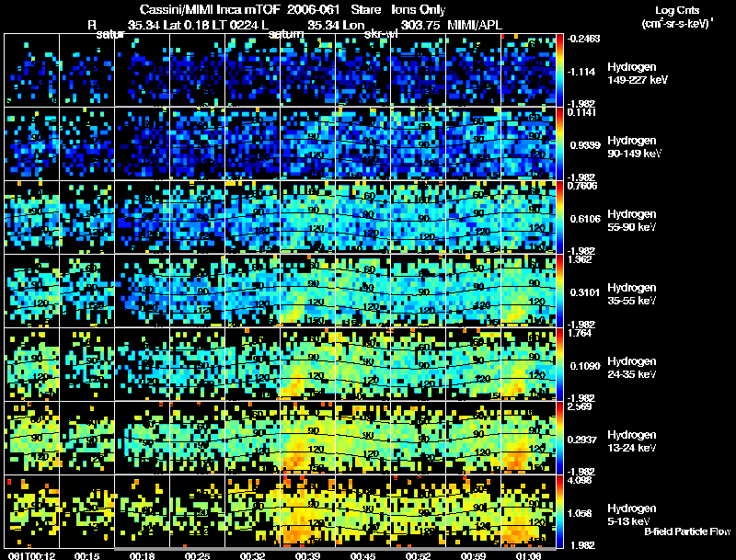Click the 0.1090 colorbar value

coord(585,366)
